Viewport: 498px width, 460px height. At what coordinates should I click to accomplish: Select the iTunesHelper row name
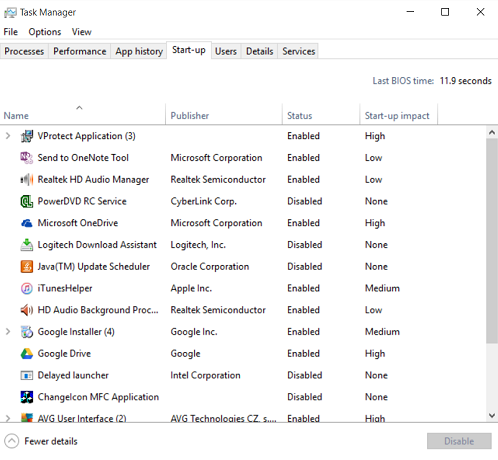point(65,288)
